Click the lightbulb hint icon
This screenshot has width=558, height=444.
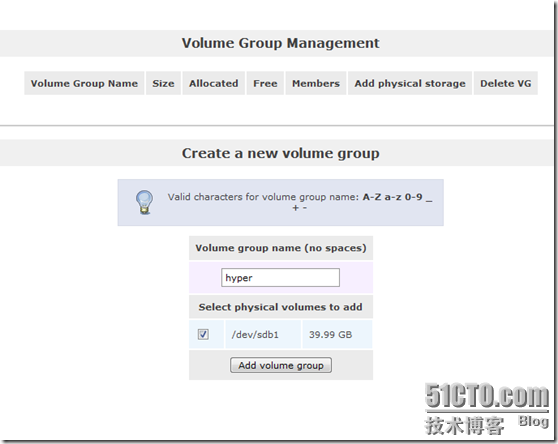(144, 202)
